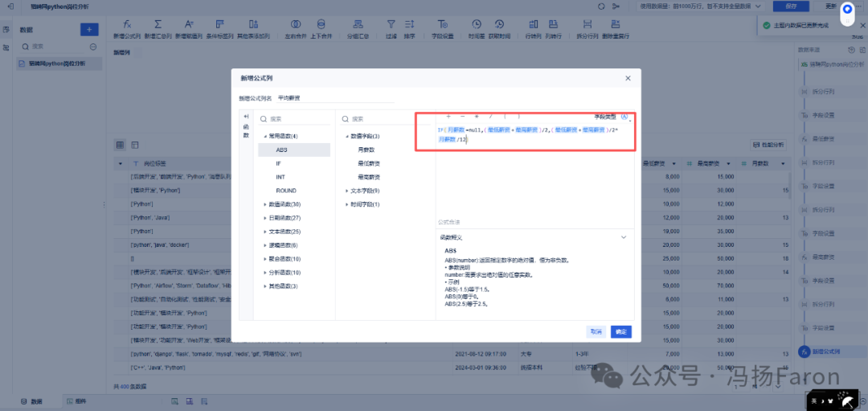Click the 过滤 funnel icon

click(x=391, y=24)
